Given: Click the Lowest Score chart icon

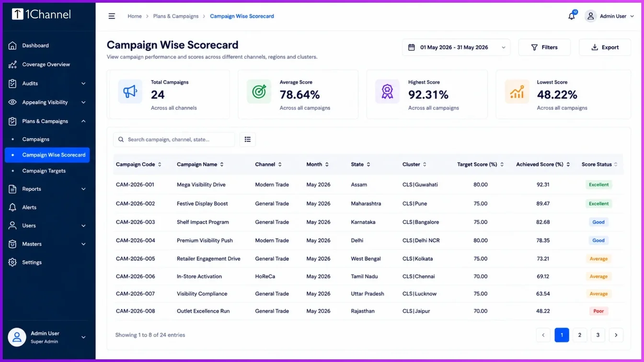Looking at the screenshot, I should pyautogui.click(x=517, y=91).
